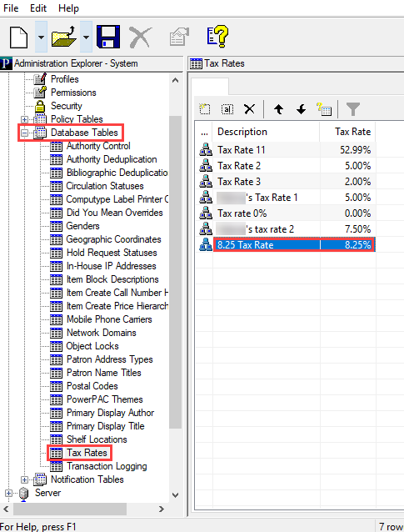The image size is (404, 532).
Task: Select the Tax Rate 11 row
Action: click(286, 150)
